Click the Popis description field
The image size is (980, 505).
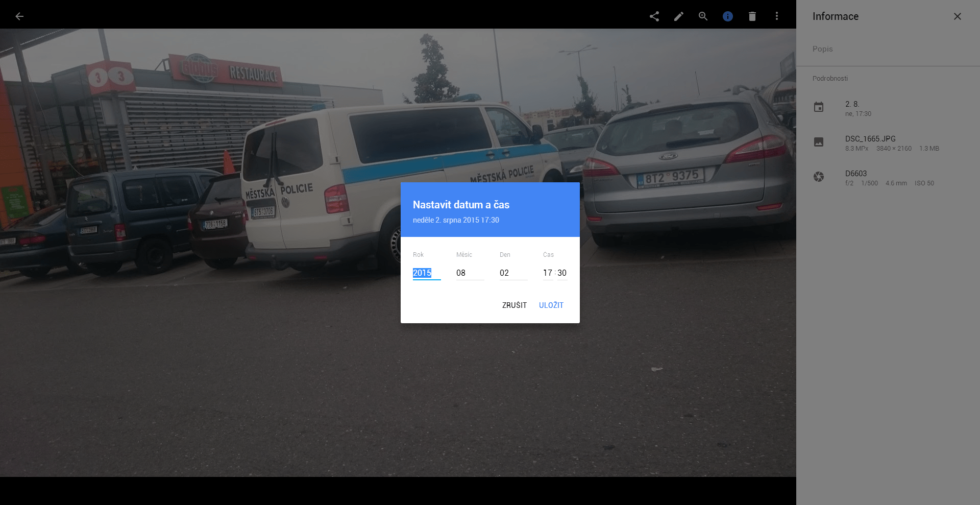tap(888, 49)
